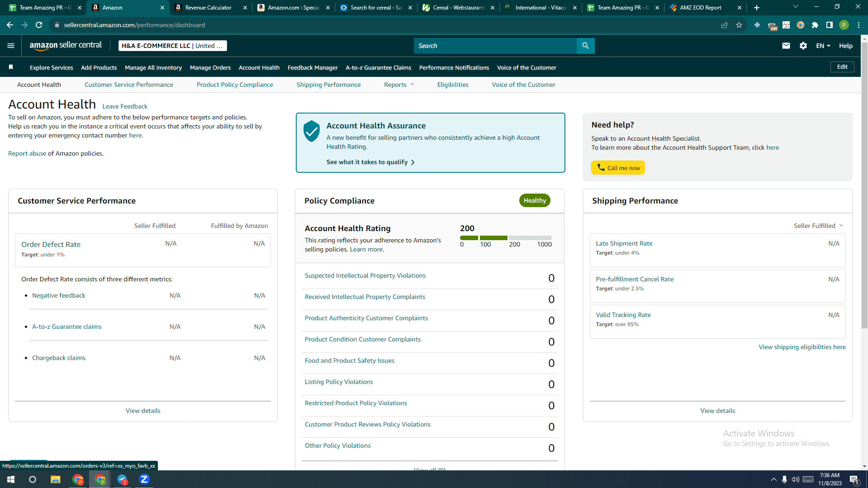Open the Windows Start menu

tap(11, 479)
